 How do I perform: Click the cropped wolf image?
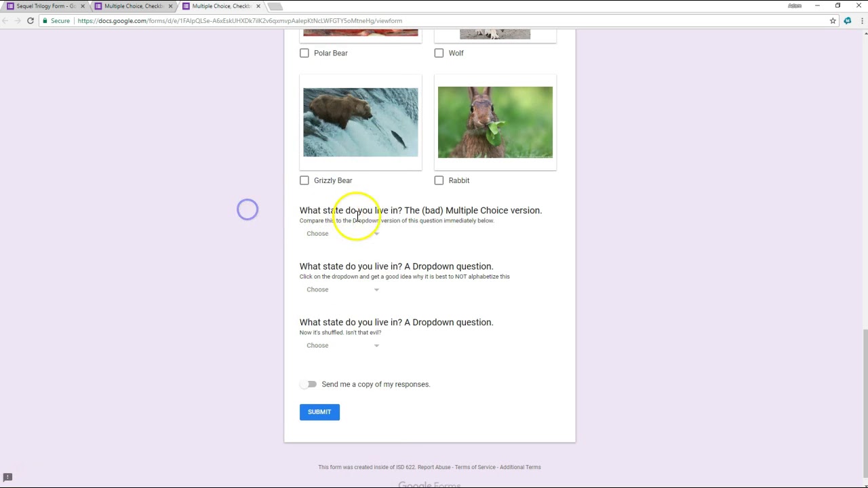(495, 34)
